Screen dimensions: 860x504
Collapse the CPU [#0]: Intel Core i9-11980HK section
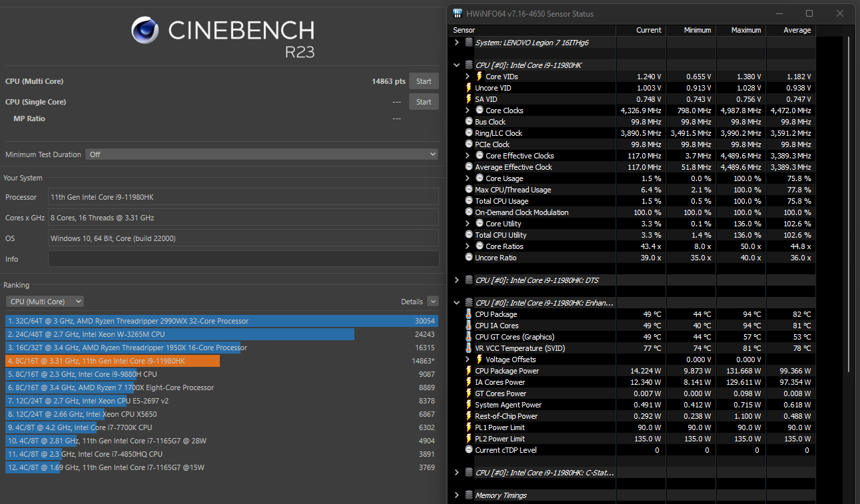(x=456, y=65)
